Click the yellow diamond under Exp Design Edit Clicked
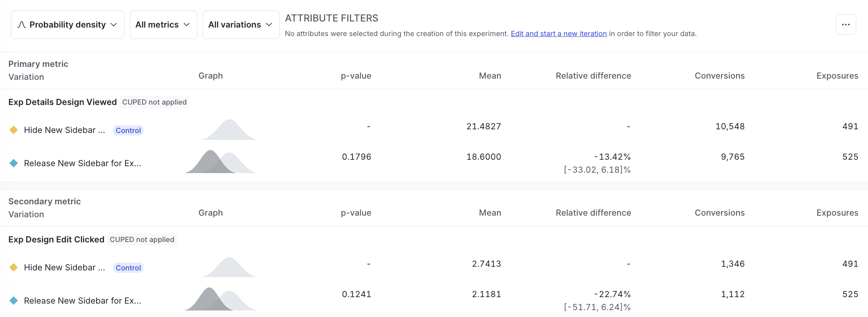The image size is (868, 317). pyautogui.click(x=13, y=268)
